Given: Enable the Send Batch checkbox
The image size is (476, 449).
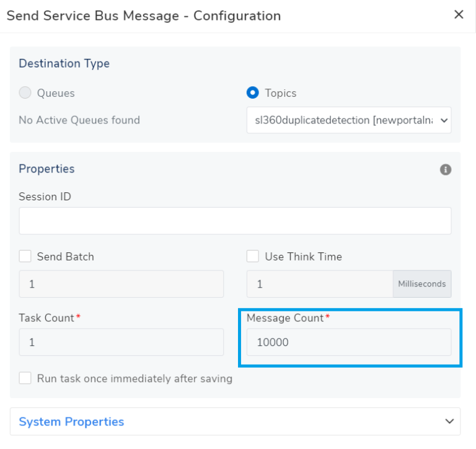Looking at the screenshot, I should 25,256.
